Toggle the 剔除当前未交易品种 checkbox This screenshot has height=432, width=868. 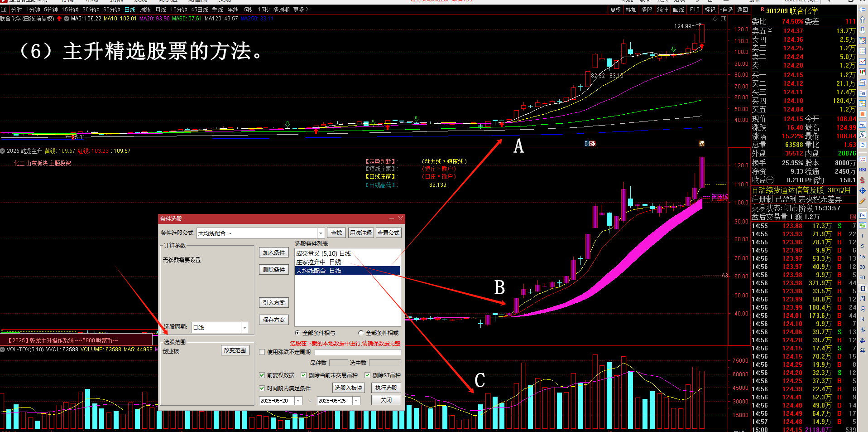tap(304, 375)
